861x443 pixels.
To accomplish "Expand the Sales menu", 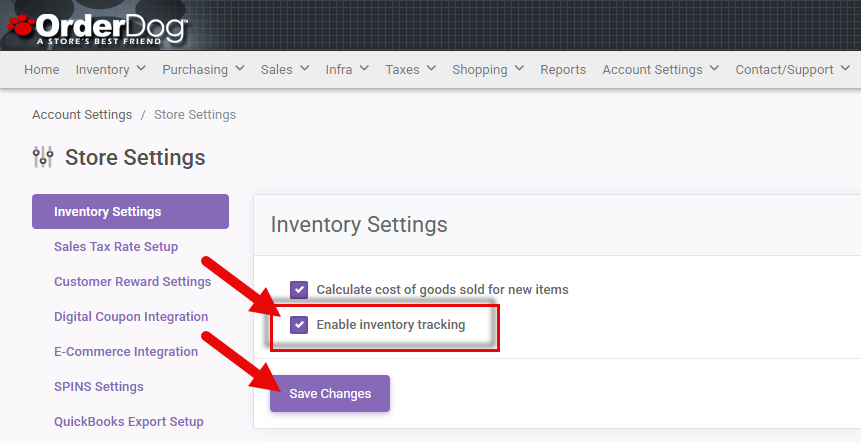I will 283,69.
